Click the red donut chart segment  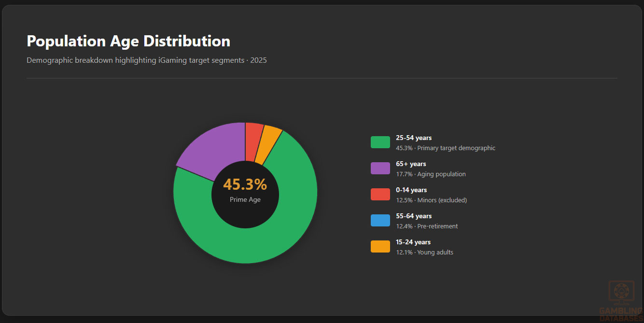tap(253, 141)
